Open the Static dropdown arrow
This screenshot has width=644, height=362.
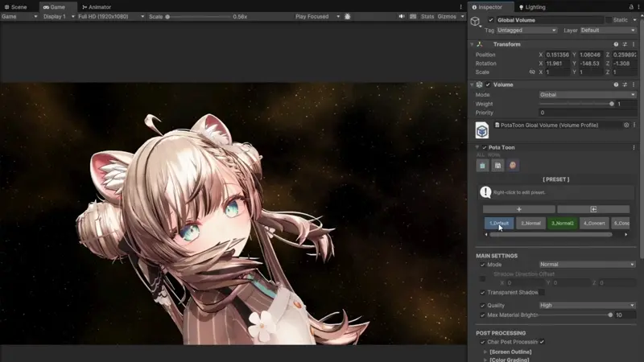pos(635,19)
